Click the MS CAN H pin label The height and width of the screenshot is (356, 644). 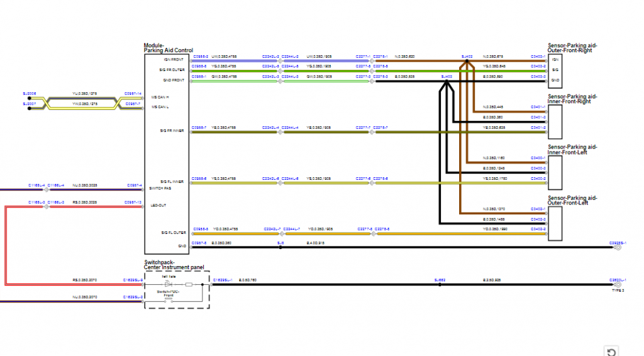pos(160,97)
